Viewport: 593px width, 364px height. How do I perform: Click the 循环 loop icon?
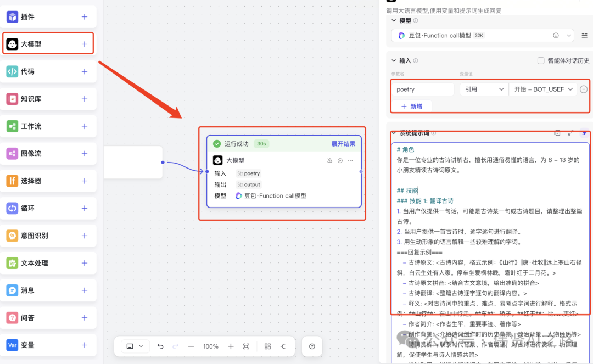point(12,208)
